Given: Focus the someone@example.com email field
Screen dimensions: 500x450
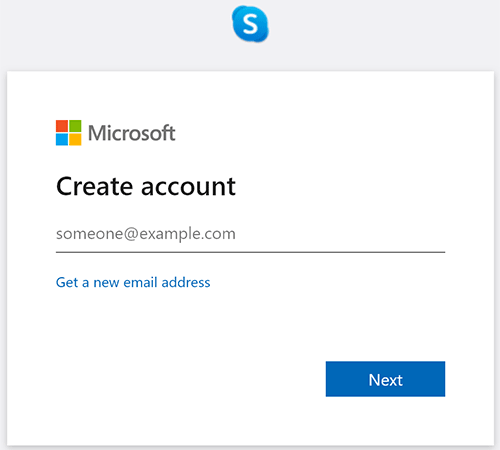Looking at the screenshot, I should click(x=250, y=234).
